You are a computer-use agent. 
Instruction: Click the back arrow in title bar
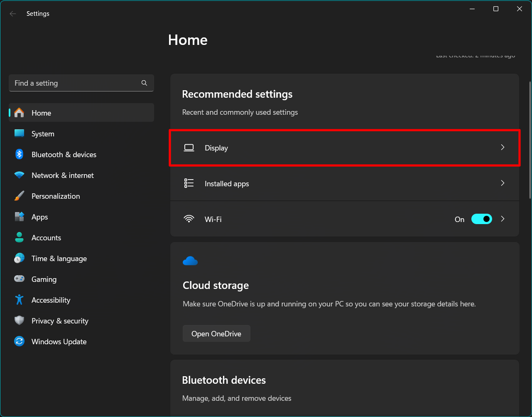(x=13, y=14)
